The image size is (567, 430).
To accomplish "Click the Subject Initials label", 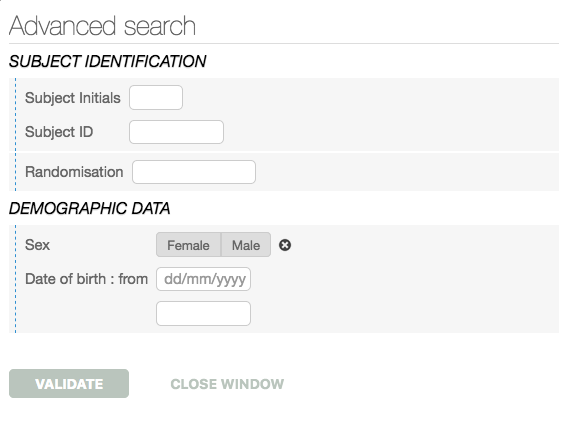I will [x=73, y=98].
